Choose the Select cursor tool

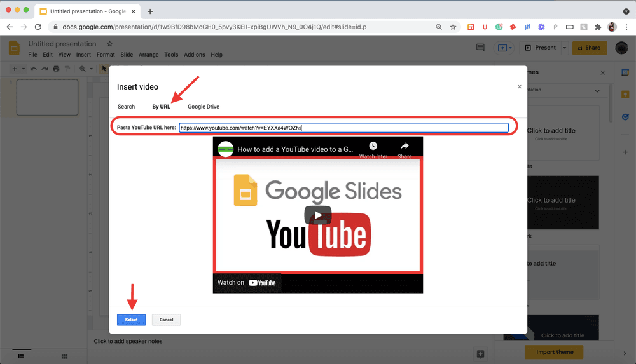click(104, 69)
